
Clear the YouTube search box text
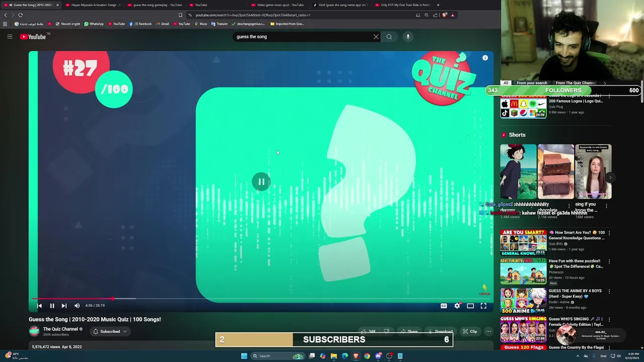[376, 37]
